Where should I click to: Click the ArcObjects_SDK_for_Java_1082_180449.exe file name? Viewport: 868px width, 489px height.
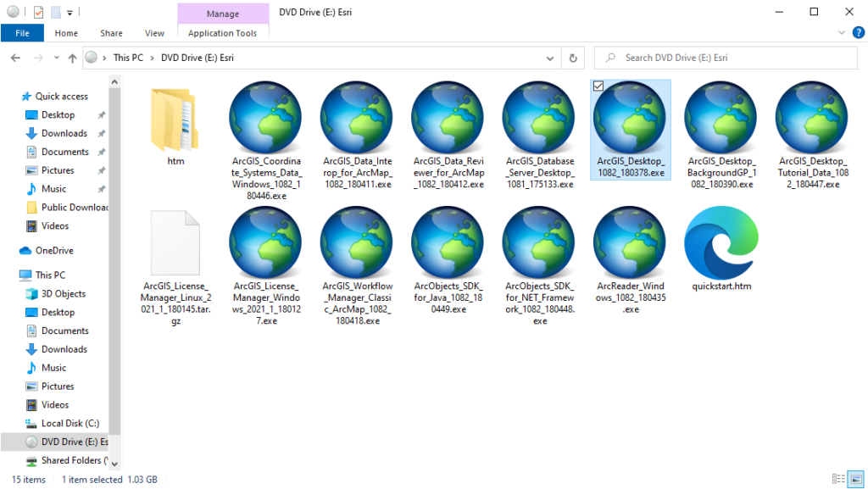click(448, 297)
